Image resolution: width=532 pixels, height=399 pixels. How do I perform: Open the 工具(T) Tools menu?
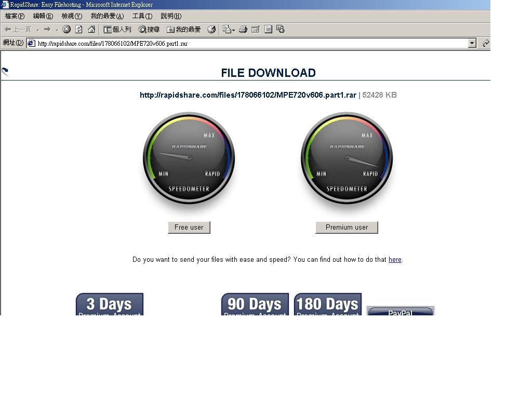coord(142,16)
